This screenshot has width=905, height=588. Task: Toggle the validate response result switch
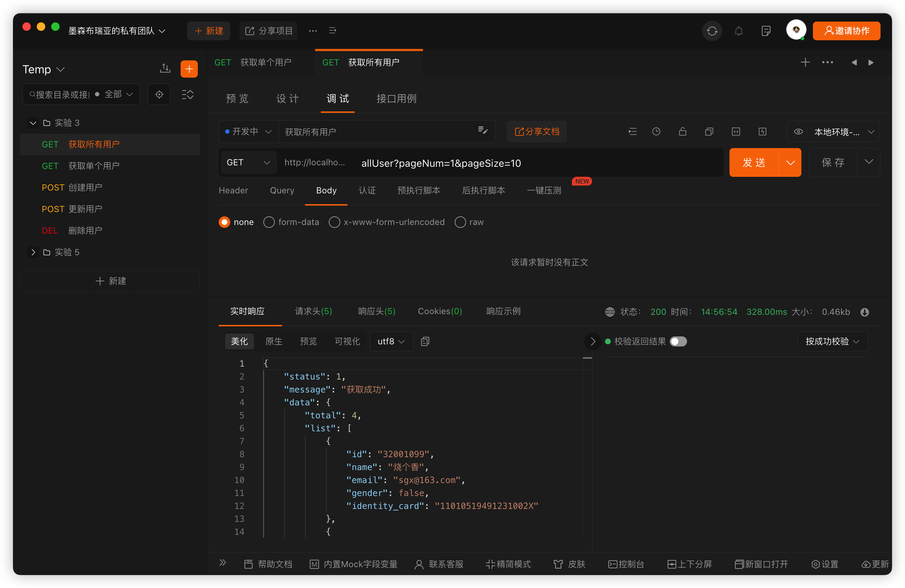point(678,341)
